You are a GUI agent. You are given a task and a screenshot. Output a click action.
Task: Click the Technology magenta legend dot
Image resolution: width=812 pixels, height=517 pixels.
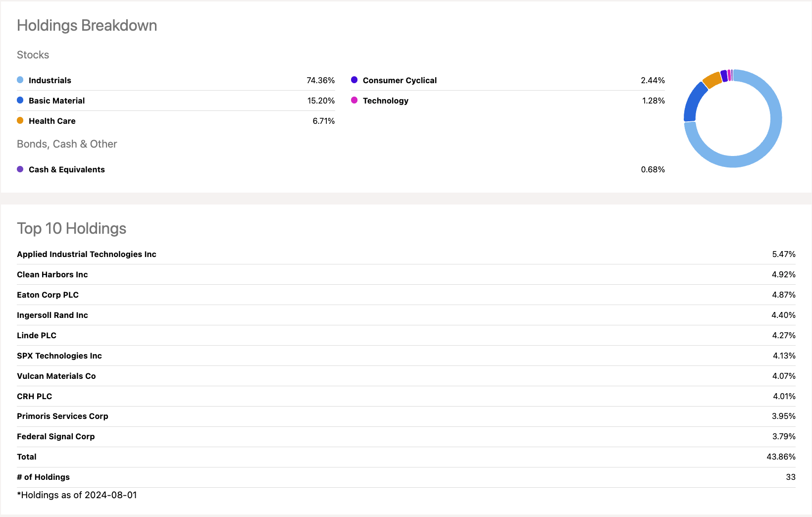point(355,101)
